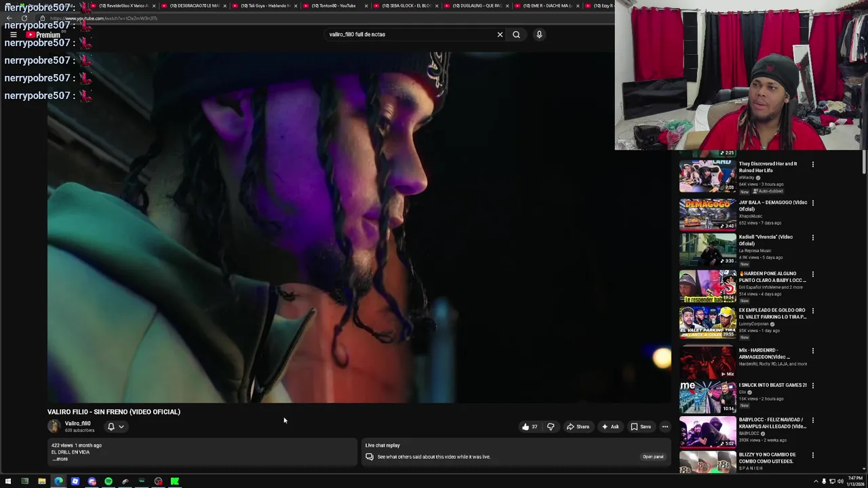Open options menu for HARDEN PONE ALGUNO video

tap(813, 274)
